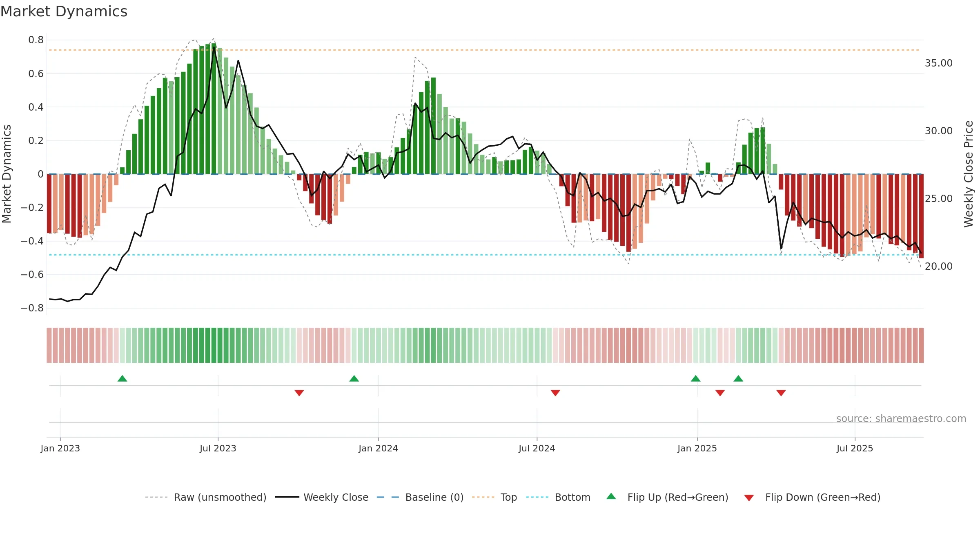
Task: Select the flip-down marker just after Jan 2025
Action: 720,393
